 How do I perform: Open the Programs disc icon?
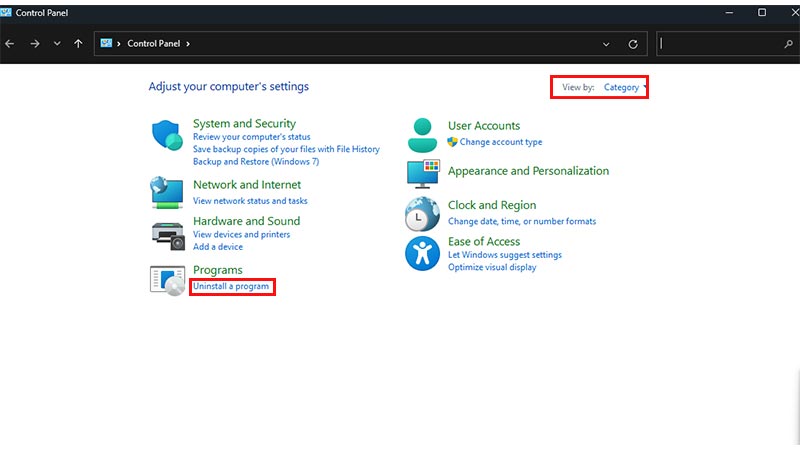click(x=167, y=281)
